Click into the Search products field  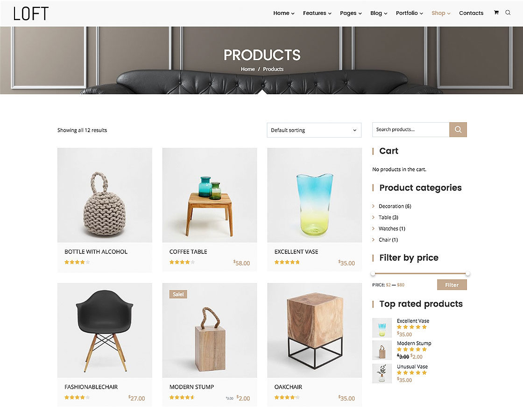[410, 130]
